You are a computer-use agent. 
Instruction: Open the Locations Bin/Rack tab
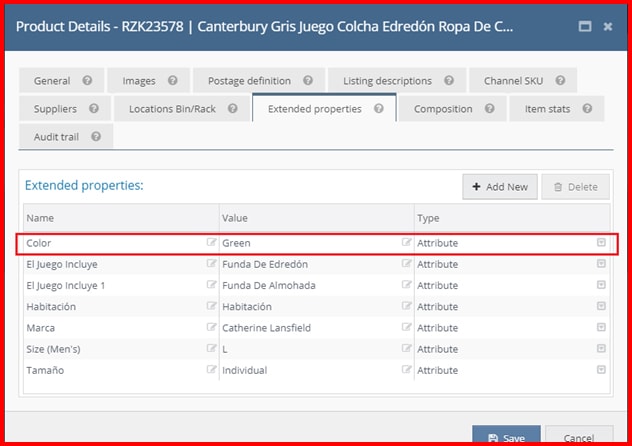coord(182,108)
